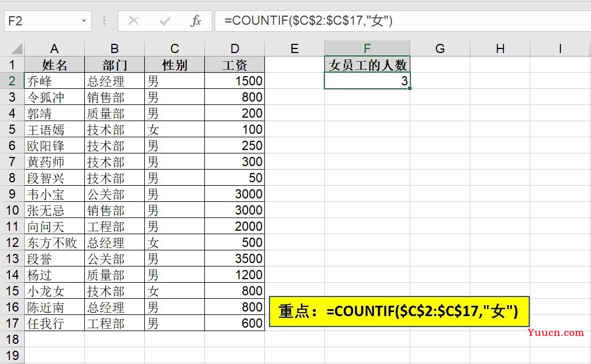Select column D header
The height and width of the screenshot is (364, 591).
click(235, 48)
